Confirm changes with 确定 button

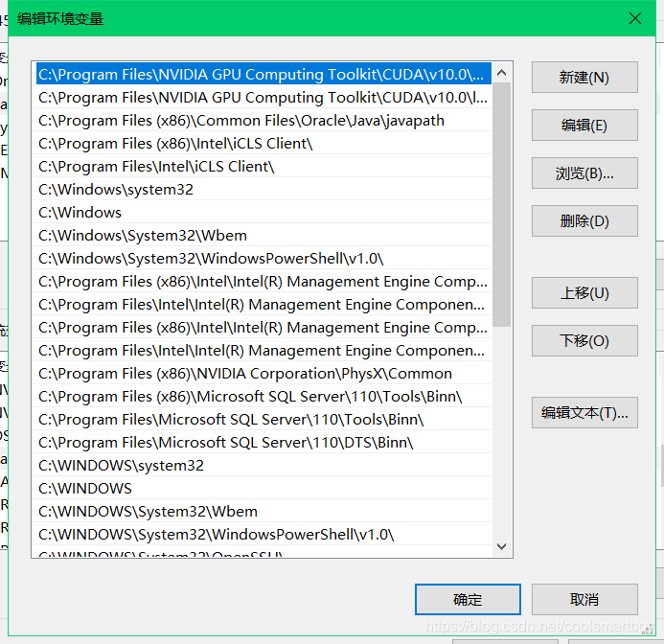(468, 600)
